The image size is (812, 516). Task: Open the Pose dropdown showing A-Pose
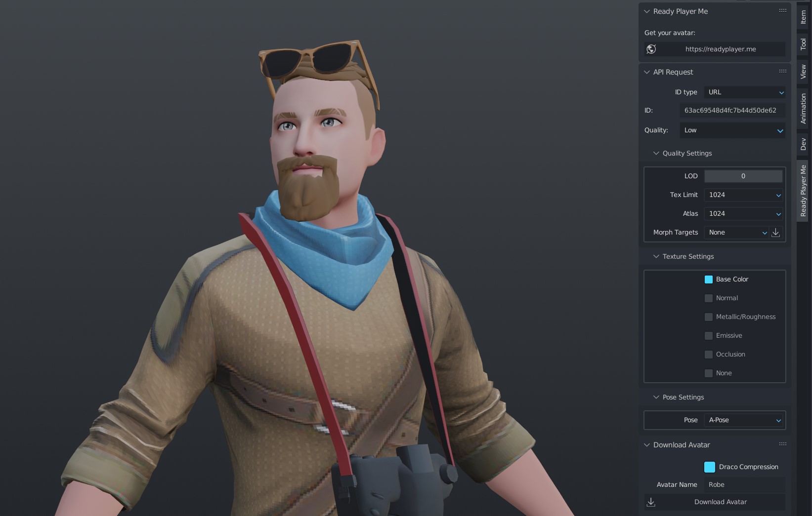tap(743, 420)
